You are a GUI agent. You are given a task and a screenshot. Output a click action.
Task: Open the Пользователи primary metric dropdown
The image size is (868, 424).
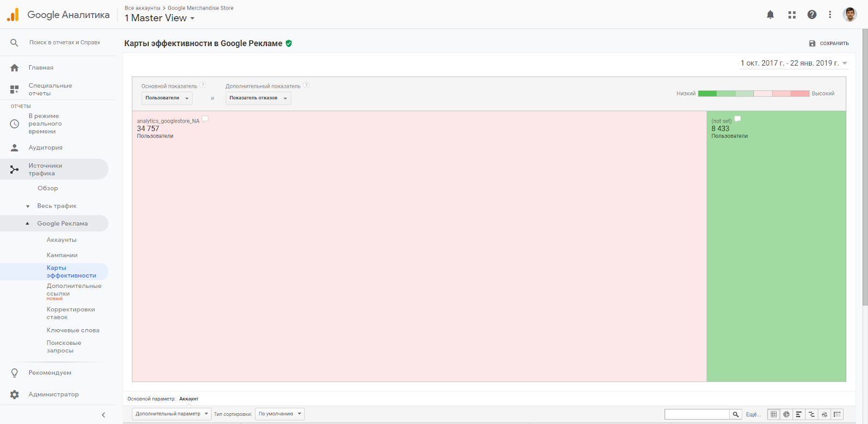(x=167, y=98)
